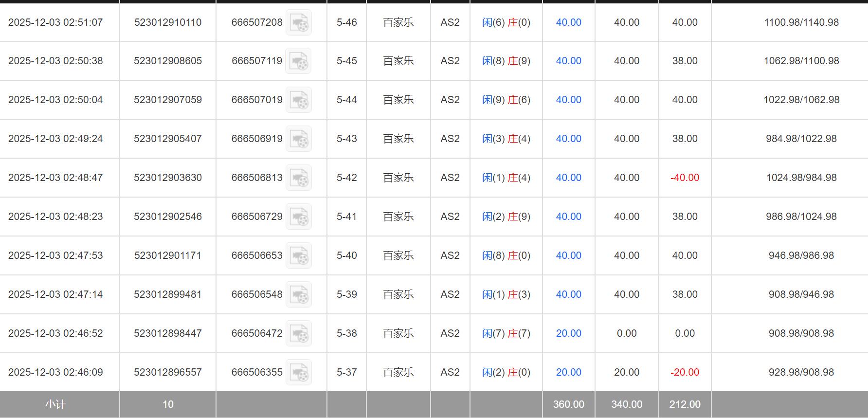Open video replay icon for game 666507208

pos(298,22)
